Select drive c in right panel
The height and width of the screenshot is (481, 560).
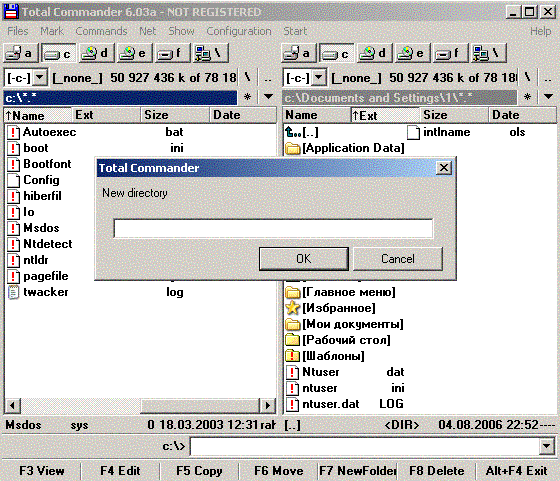[337, 54]
